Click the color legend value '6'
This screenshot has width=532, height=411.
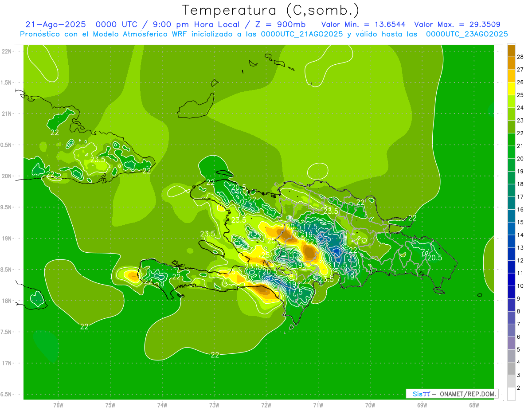point(519,337)
